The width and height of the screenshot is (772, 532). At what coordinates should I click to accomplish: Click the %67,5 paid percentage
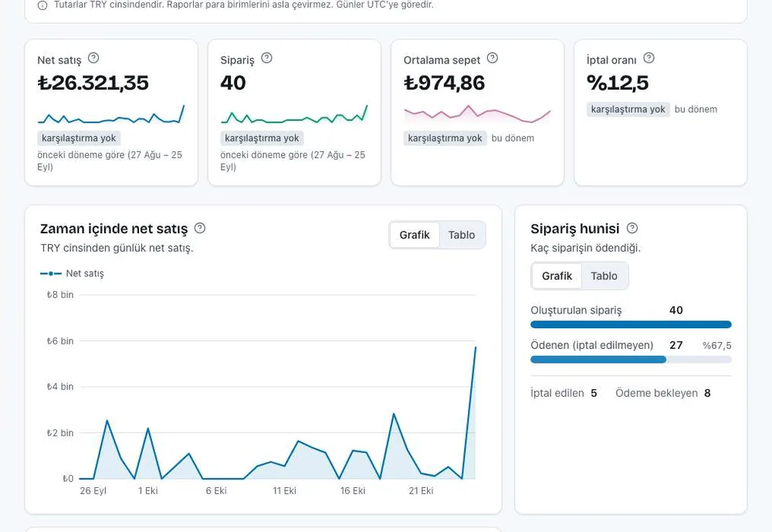(x=717, y=346)
